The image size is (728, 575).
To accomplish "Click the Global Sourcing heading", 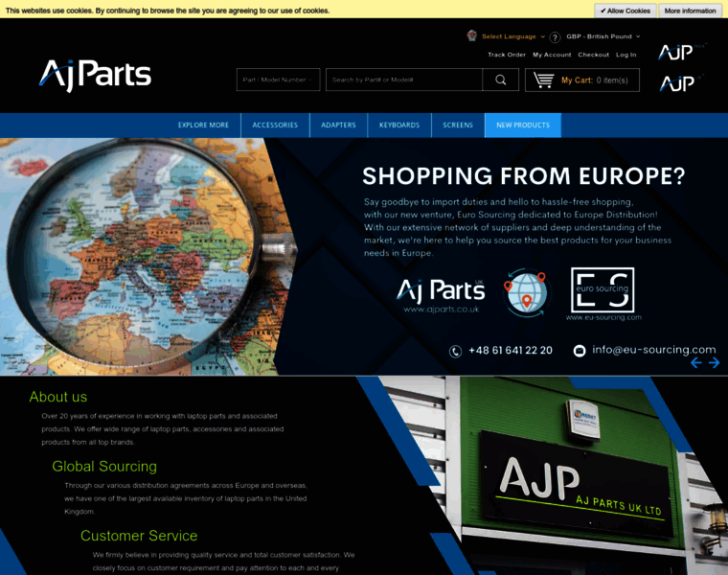I will pyautogui.click(x=104, y=467).
